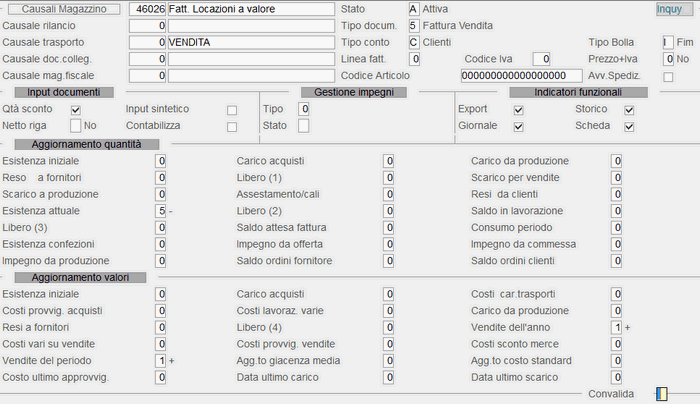Toggle the Qtà sconto checkbox

point(75,110)
